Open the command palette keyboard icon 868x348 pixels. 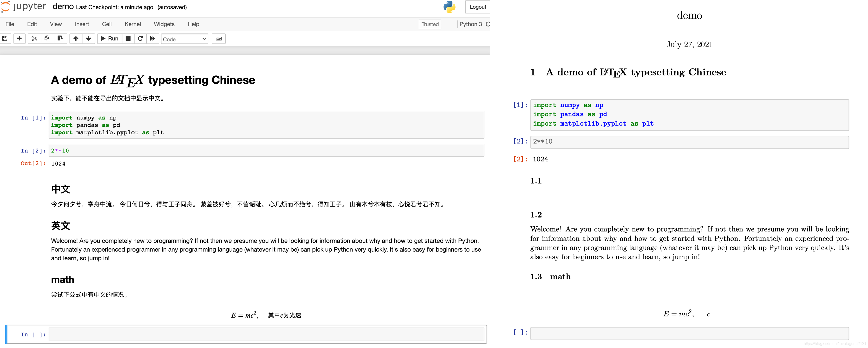point(219,39)
